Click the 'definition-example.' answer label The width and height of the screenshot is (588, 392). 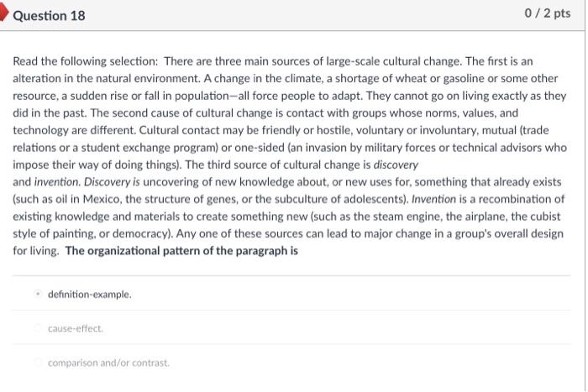[x=90, y=294]
